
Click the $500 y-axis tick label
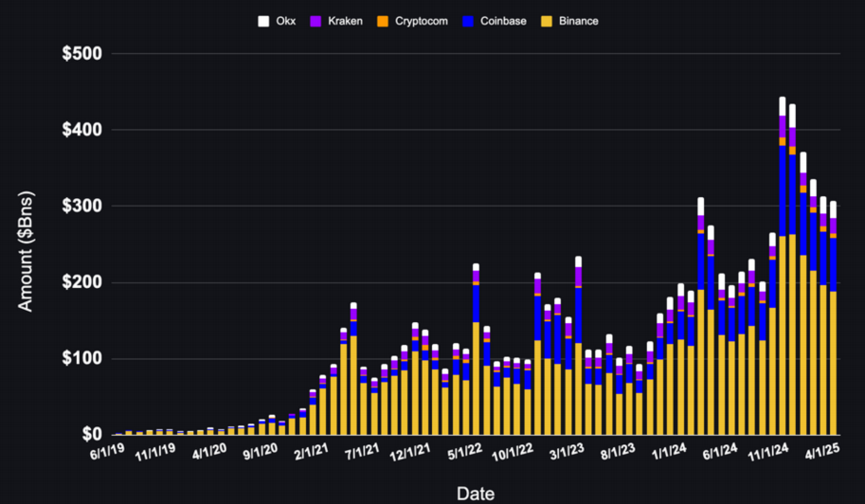click(81, 54)
